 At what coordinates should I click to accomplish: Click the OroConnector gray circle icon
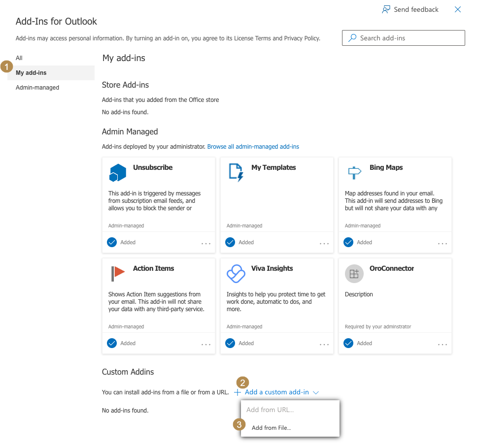354,274
